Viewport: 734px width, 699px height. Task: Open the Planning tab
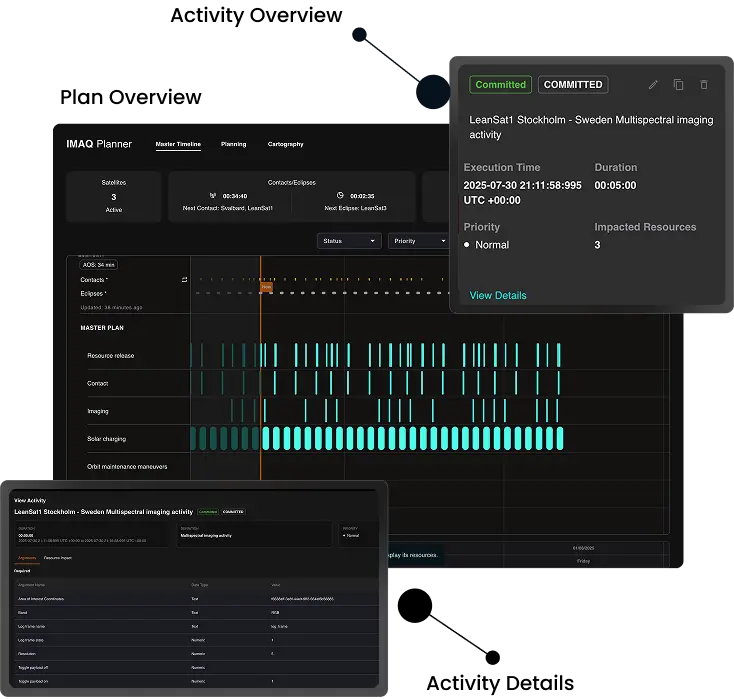pos(233,144)
